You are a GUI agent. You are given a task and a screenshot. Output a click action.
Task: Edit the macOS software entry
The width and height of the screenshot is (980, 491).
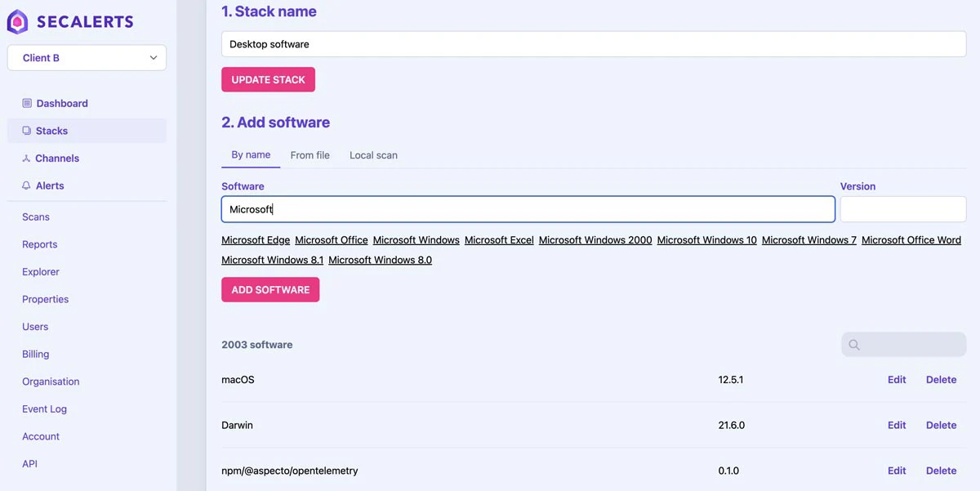click(x=896, y=379)
